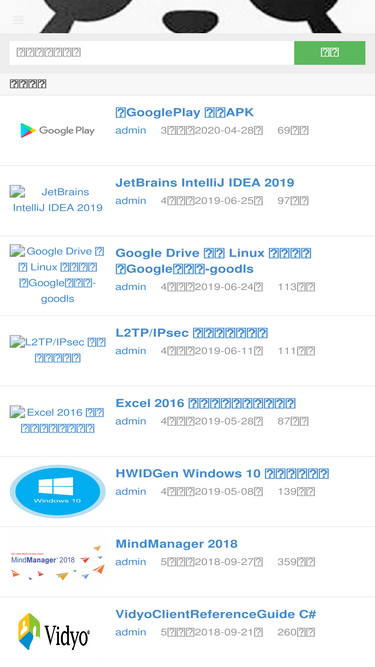
Task: Click the Vidyo logo thumbnail
Action: click(54, 633)
